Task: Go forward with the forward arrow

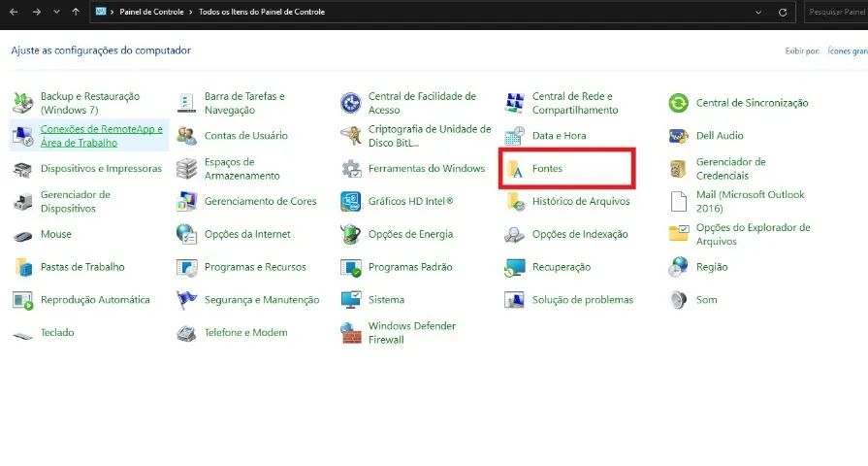Action: point(37,12)
